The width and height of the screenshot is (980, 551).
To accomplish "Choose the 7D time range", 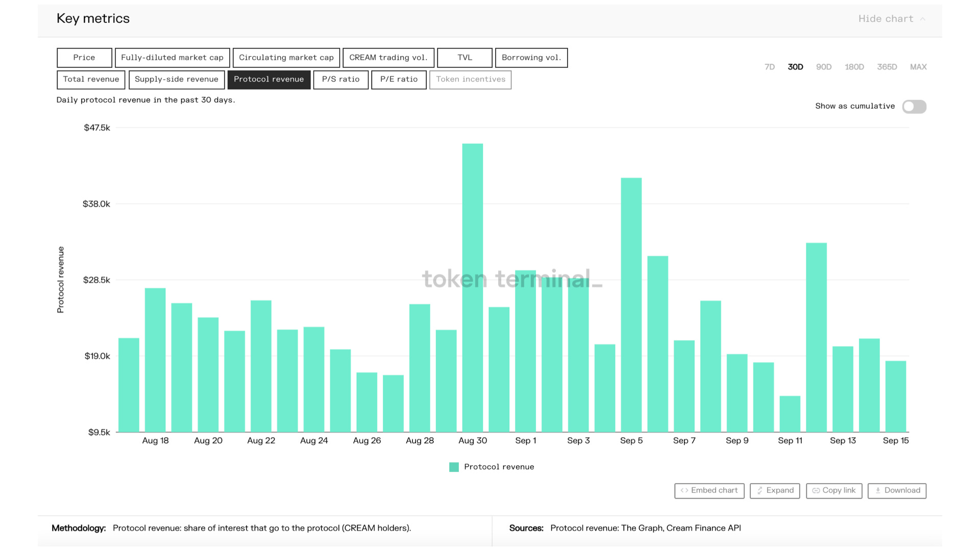I will point(769,67).
